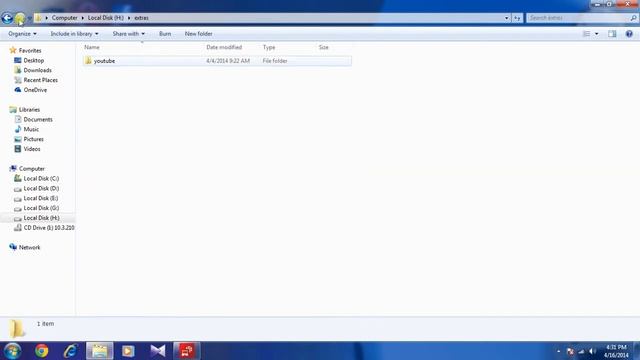Open the Pictures library
Image resolution: width=640 pixels, height=360 pixels.
(x=33, y=139)
